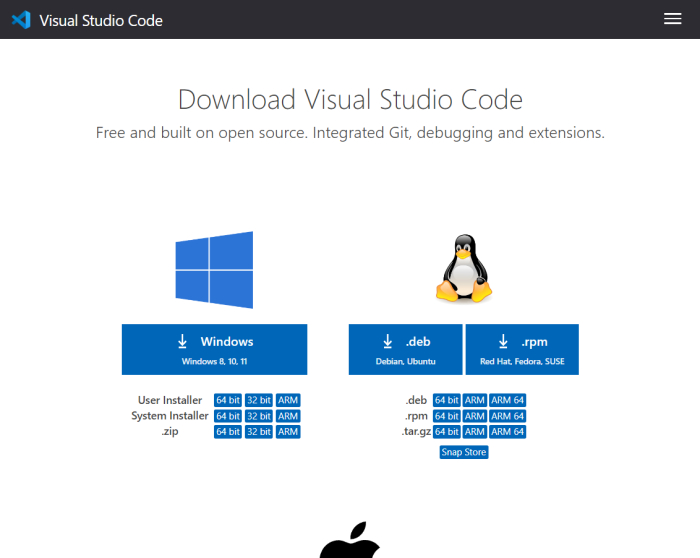
Task: Select User Installer 32 bit download
Action: click(259, 400)
